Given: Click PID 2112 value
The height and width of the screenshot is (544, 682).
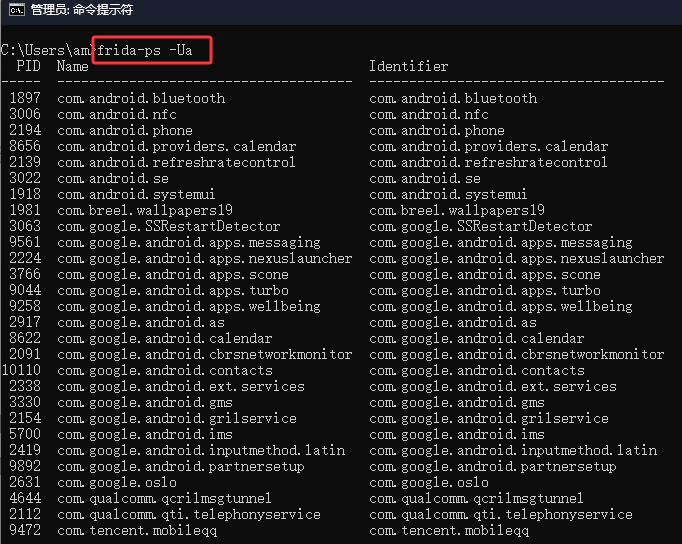Looking at the screenshot, I should [25, 514].
